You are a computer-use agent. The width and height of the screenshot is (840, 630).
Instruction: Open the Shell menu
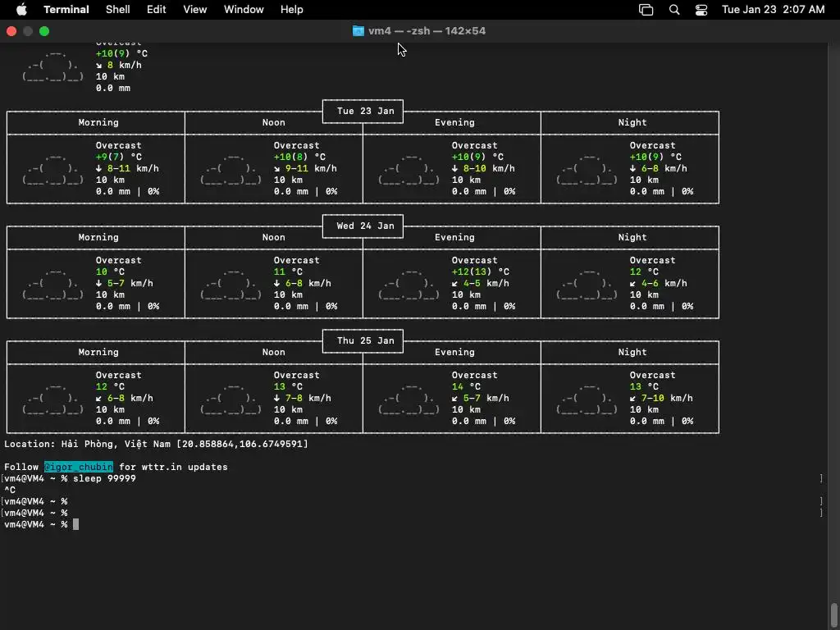point(118,10)
